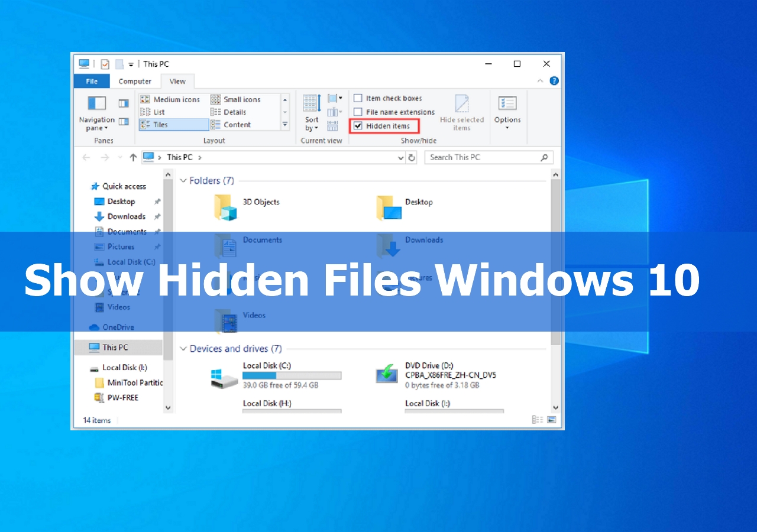Click '39.0 GB free of 59.4 GB' text
Screen dimensions: 757x532
click(x=280, y=385)
